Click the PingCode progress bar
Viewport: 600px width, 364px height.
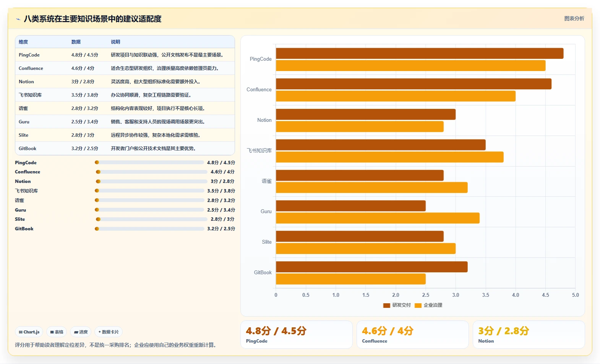(x=149, y=162)
